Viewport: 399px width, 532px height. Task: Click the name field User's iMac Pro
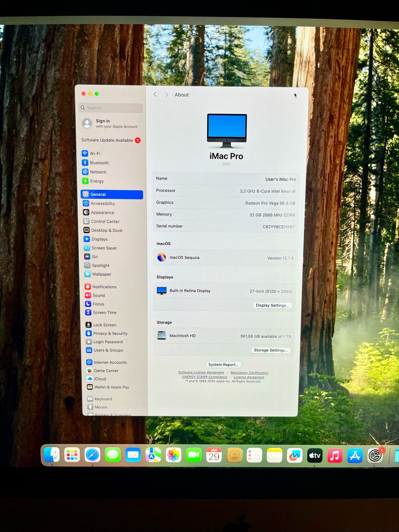coord(281,180)
